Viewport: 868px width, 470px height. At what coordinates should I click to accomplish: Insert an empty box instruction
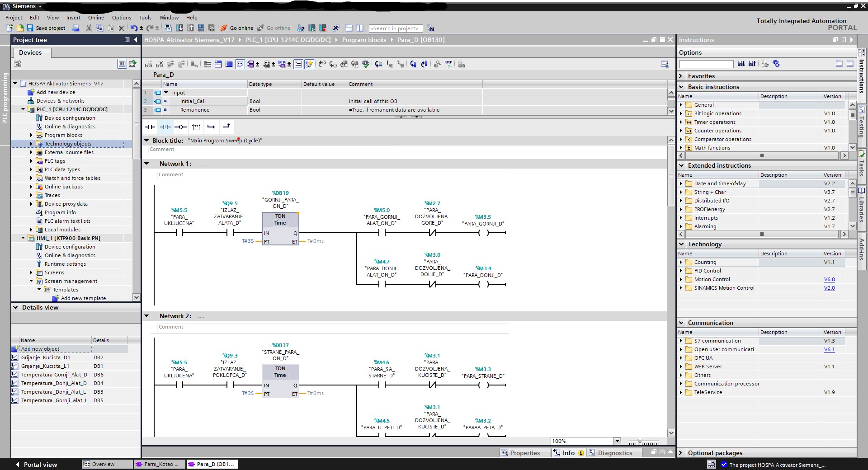click(196, 127)
